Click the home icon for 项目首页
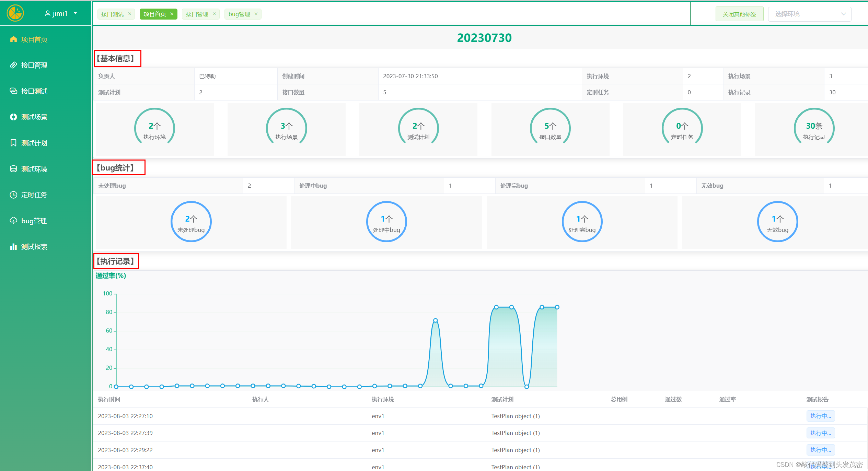This screenshot has height=471, width=868. click(x=13, y=39)
